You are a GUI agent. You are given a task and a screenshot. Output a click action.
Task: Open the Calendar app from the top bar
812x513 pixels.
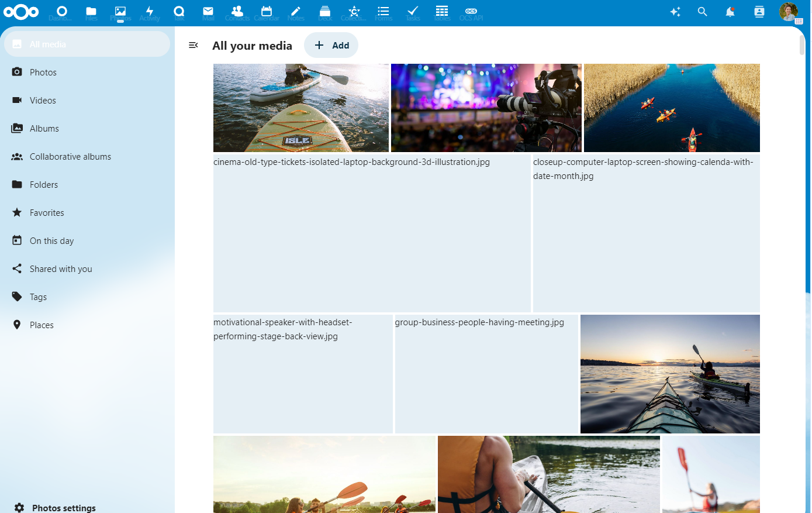point(267,12)
